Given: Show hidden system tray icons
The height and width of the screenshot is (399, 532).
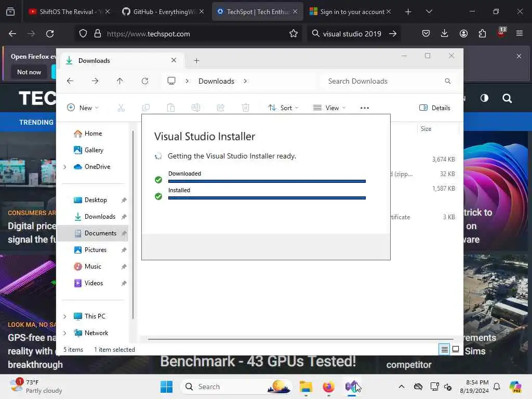Looking at the screenshot, I should click(x=402, y=387).
